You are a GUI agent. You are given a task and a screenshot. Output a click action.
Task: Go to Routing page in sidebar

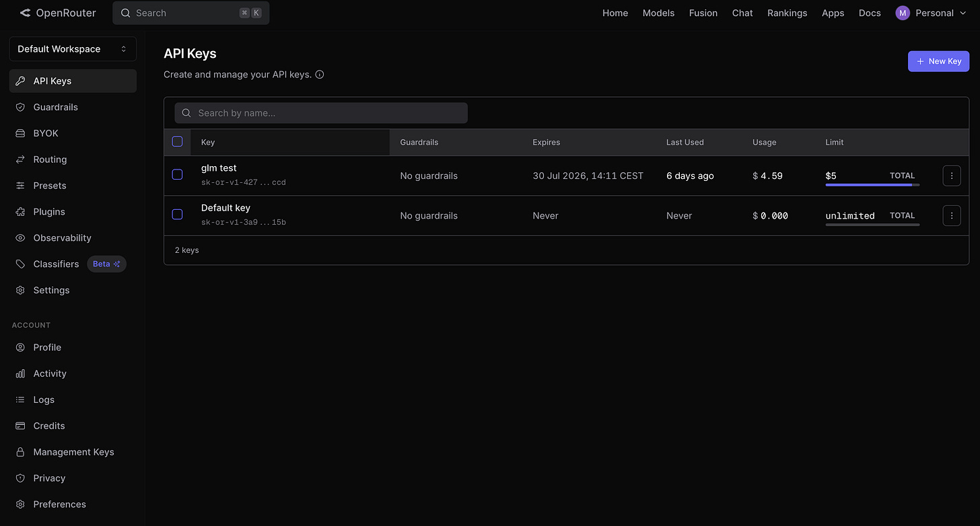coord(73,159)
